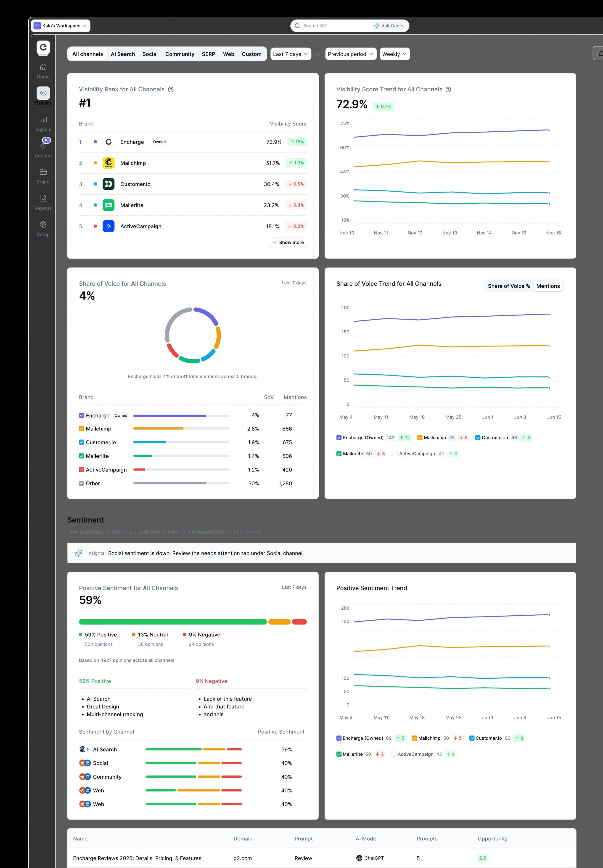Click the Ask Genie sparkle icon
Viewport: 603px width, 868px height.
[x=377, y=26]
